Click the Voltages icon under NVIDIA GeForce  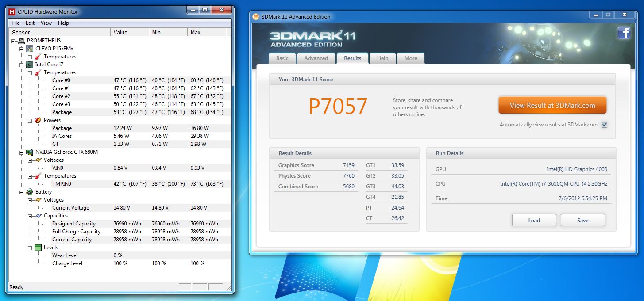point(38,160)
